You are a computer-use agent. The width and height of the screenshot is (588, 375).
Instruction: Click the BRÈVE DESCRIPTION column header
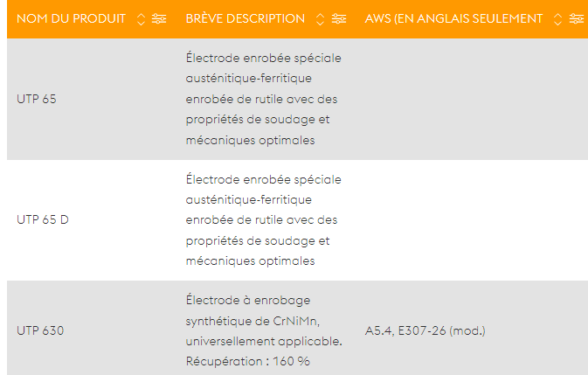pyautogui.click(x=246, y=18)
